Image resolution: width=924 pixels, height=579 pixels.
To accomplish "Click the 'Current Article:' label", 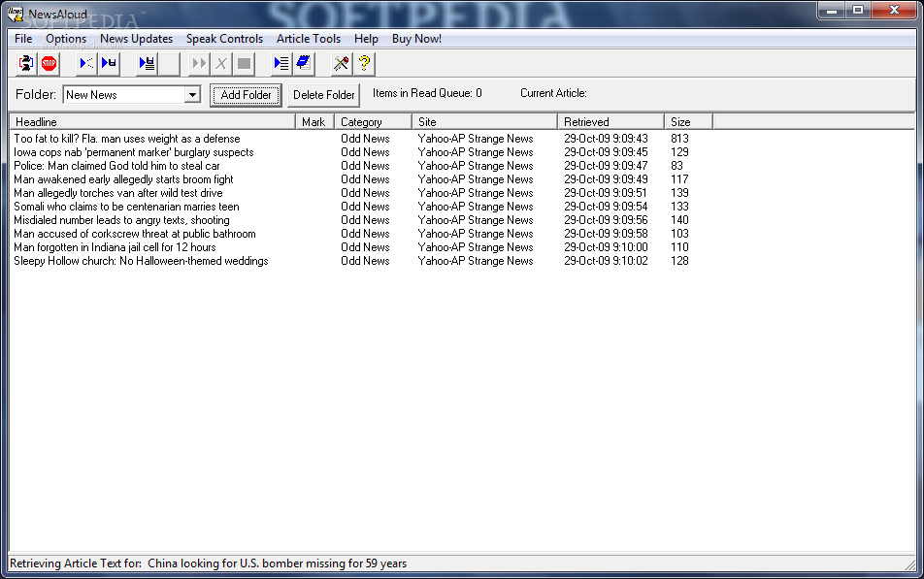I will (x=553, y=93).
